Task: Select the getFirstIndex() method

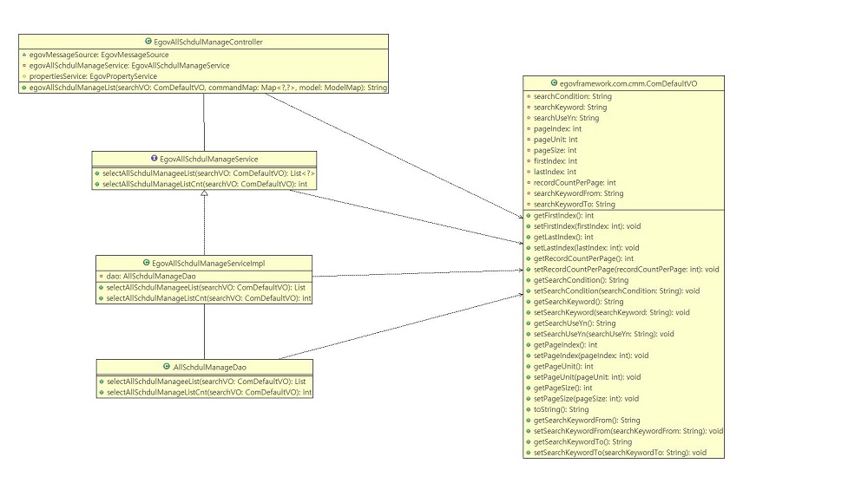Action: pyautogui.click(x=563, y=215)
